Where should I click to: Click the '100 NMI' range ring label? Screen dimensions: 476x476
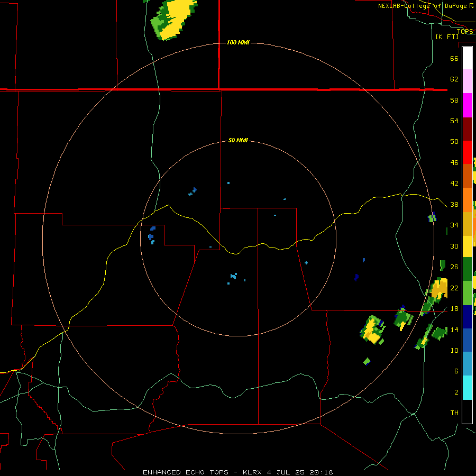tap(238, 42)
